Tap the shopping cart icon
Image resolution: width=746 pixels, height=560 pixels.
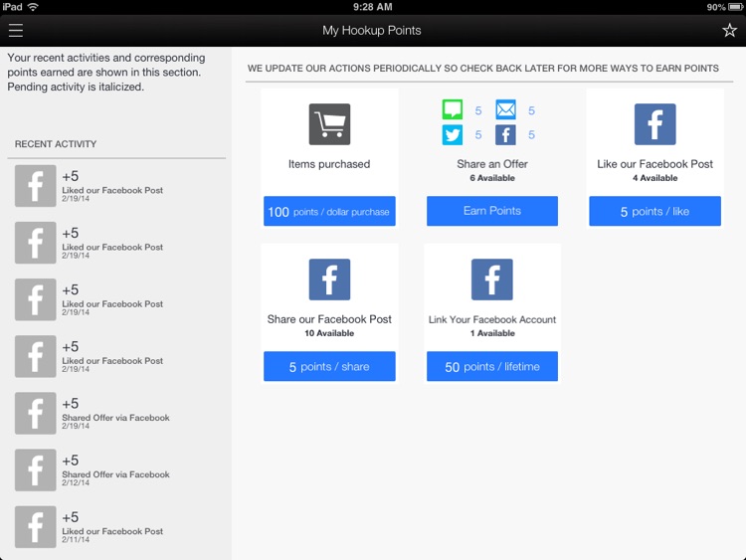(x=329, y=124)
